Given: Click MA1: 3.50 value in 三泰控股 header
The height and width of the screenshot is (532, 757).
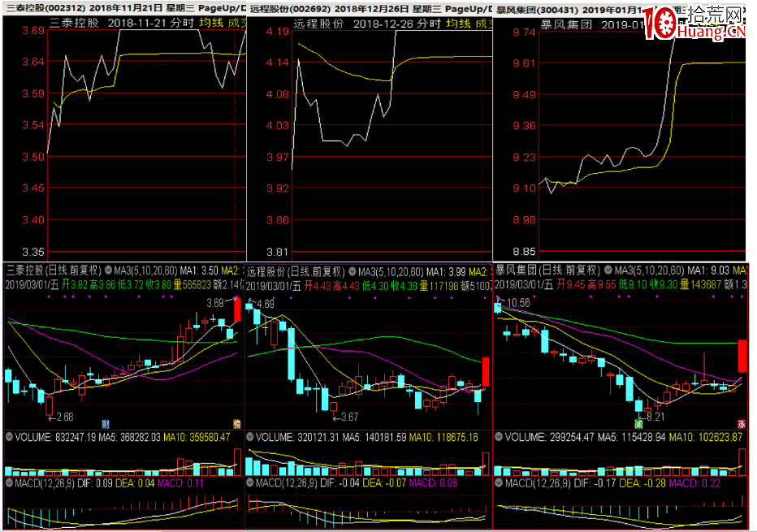Looking at the screenshot, I should point(199,270).
